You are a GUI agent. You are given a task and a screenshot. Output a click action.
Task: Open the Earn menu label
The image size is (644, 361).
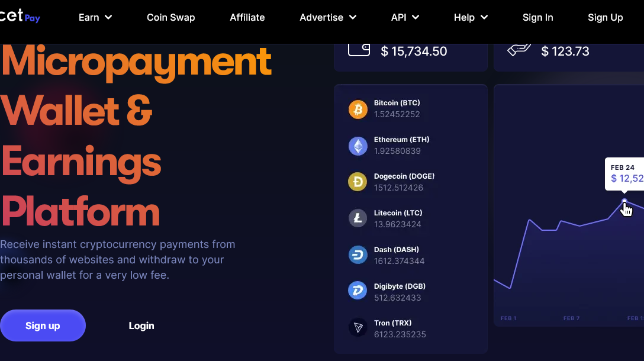click(x=89, y=17)
